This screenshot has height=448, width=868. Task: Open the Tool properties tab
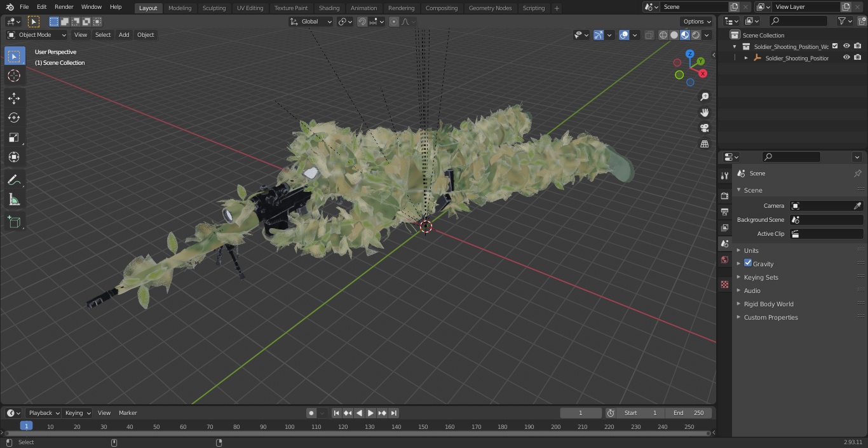tap(724, 175)
